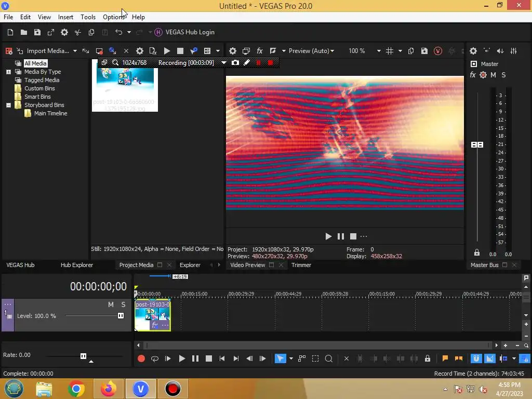Click the Cut scissors icon
The width and height of the screenshot is (532, 399).
coord(78,32)
